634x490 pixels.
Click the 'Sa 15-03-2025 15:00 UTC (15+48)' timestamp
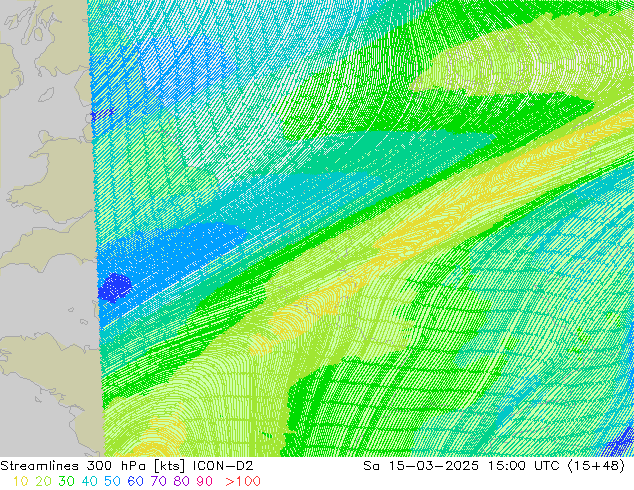(x=494, y=466)
